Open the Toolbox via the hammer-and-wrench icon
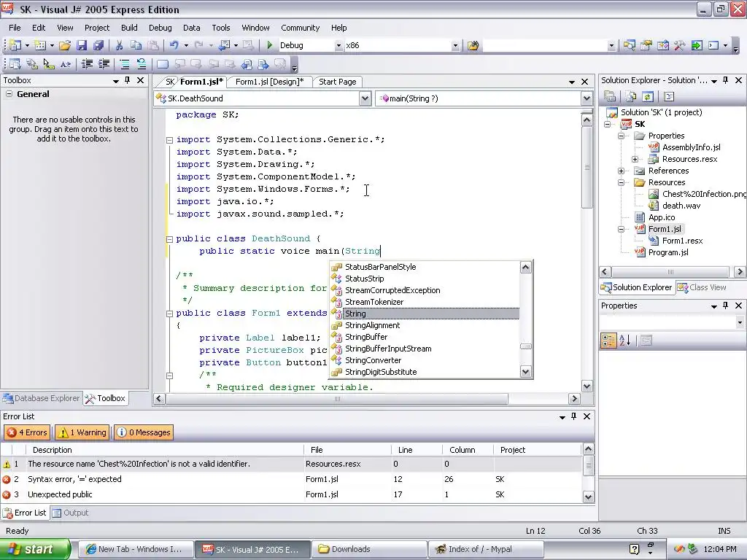The height and width of the screenshot is (560, 747). point(679,46)
